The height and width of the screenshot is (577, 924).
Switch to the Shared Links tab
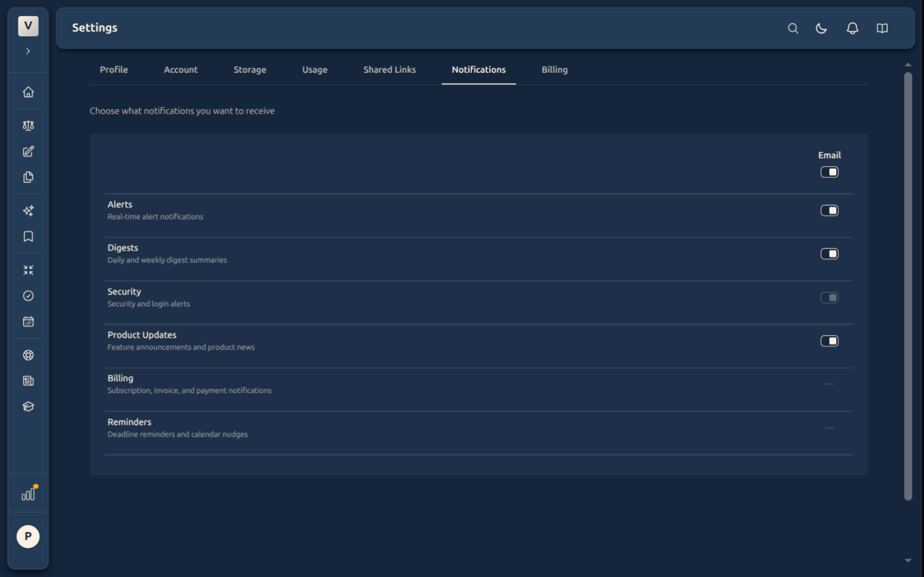point(389,70)
